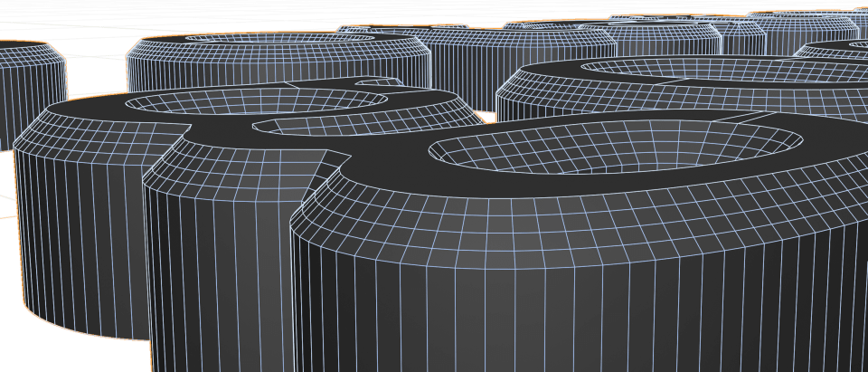Select the largest oval recess in the foreground mesh
Viewport: 868px width, 372px height.
(x=615, y=147)
